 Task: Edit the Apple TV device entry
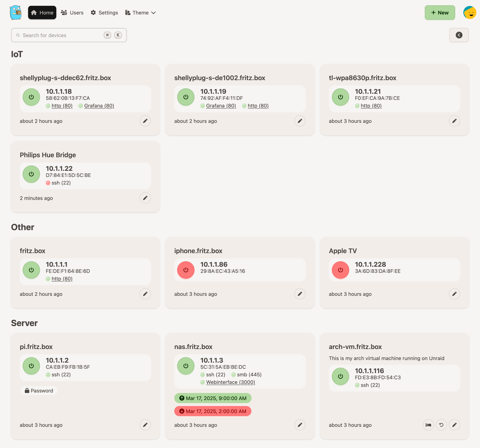point(454,294)
